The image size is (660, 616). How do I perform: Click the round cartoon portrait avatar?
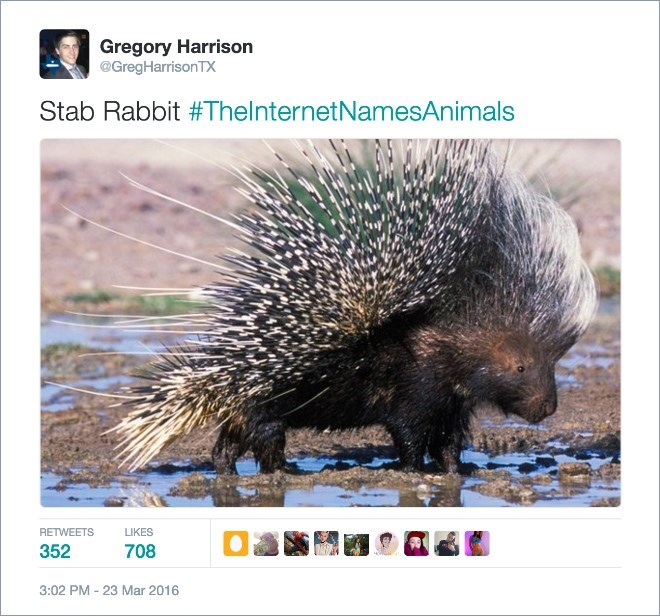coord(386,544)
